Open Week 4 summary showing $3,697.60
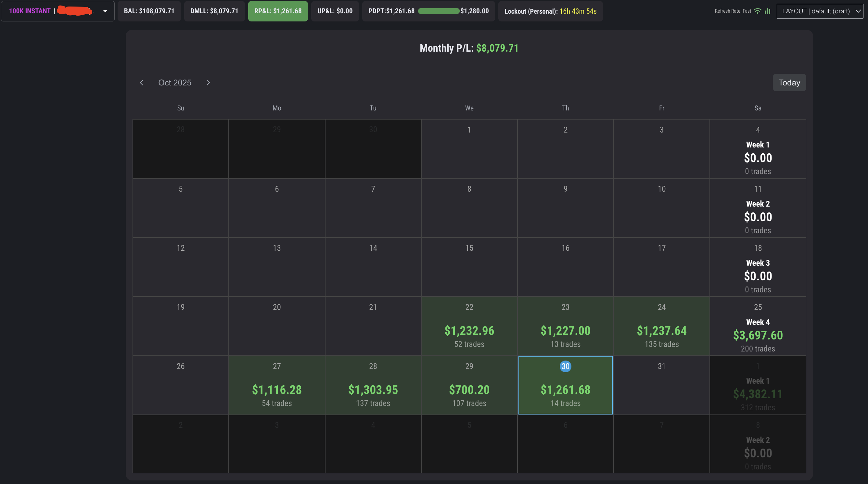Image resolution: width=868 pixels, height=484 pixels. 758,335
